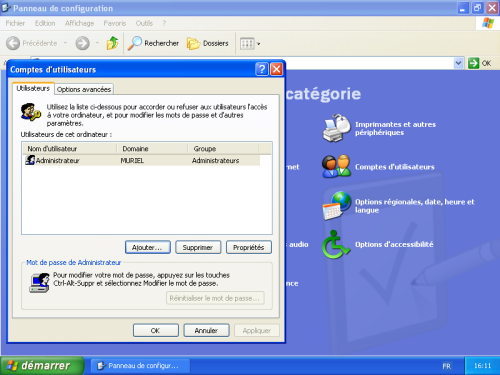Click the computer password icon
Image resolution: width=500 pixels, height=375 pixels.
[39, 283]
